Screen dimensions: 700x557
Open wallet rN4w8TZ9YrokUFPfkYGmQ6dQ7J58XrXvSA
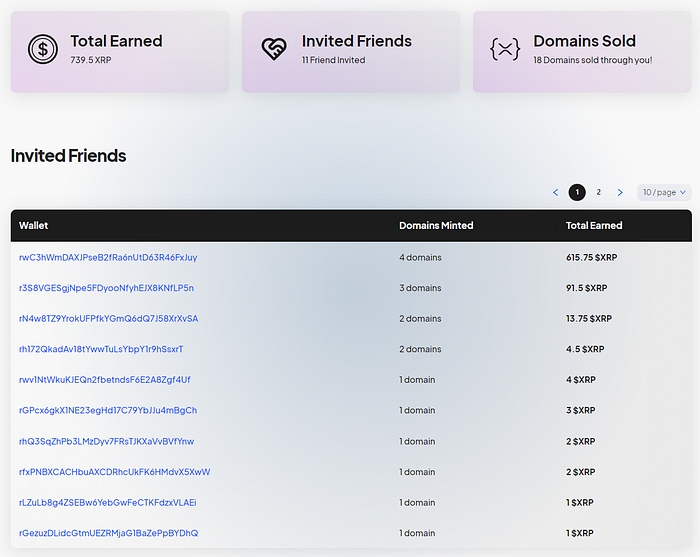click(x=108, y=319)
